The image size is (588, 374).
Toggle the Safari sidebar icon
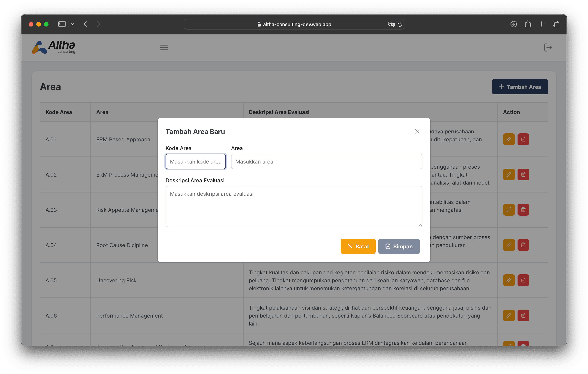pyautogui.click(x=62, y=24)
